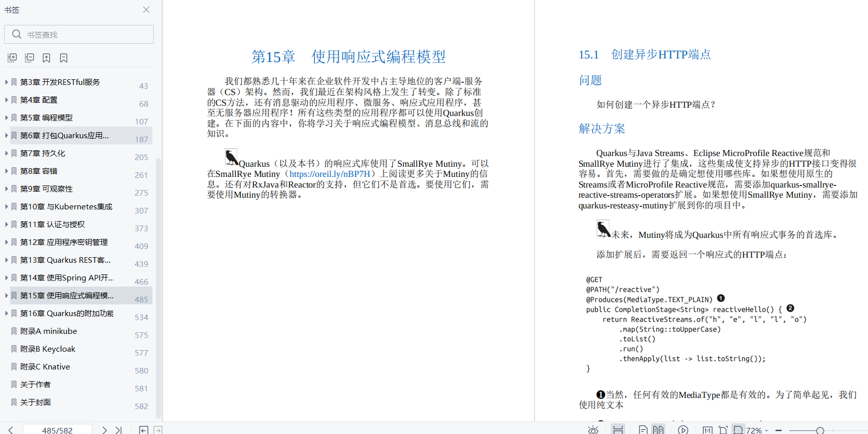Jump to 附录B Keycloak bookmark
The width and height of the screenshot is (868, 434).
(48, 349)
